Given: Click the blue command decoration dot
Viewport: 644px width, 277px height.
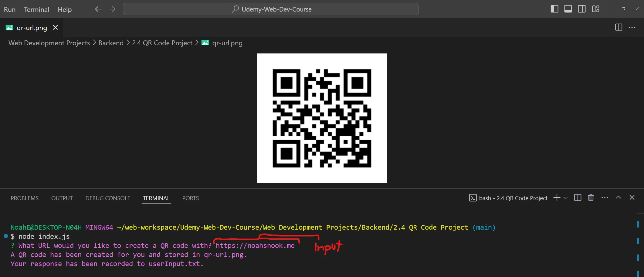Looking at the screenshot, I should coord(6,236).
